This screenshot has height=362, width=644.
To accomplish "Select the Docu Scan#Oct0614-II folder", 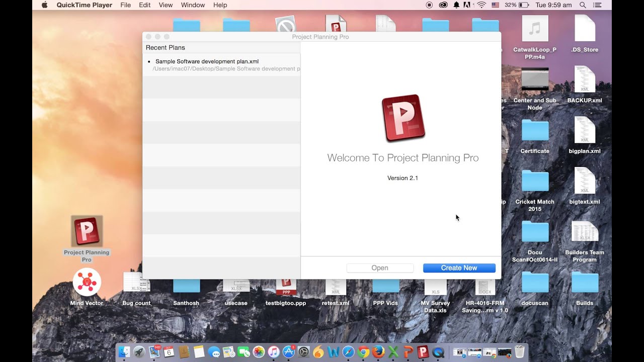I will pyautogui.click(x=535, y=241).
